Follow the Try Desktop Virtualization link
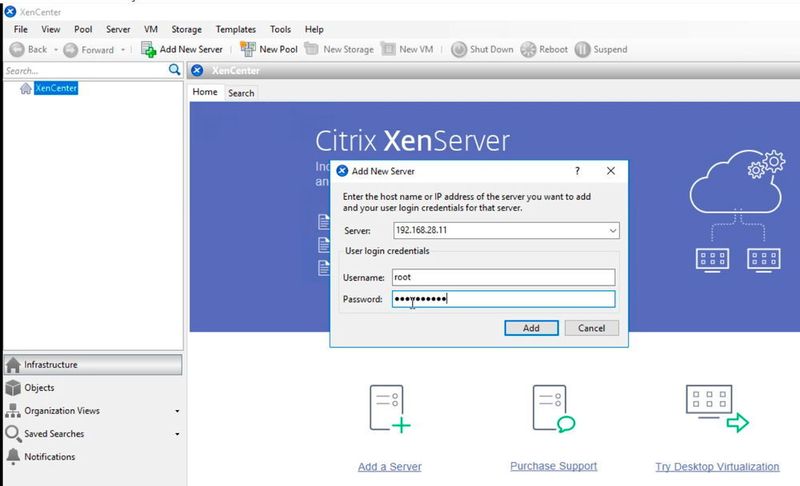800x486 pixels. tap(717, 466)
